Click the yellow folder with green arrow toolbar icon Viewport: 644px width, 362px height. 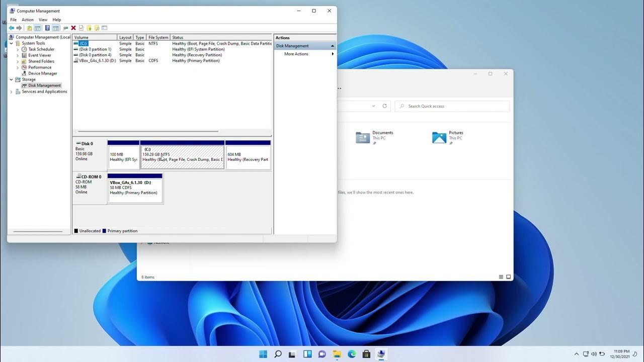[x=89, y=28]
